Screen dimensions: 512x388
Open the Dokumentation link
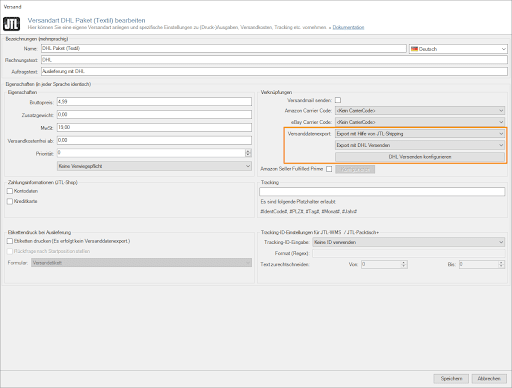pyautogui.click(x=348, y=27)
